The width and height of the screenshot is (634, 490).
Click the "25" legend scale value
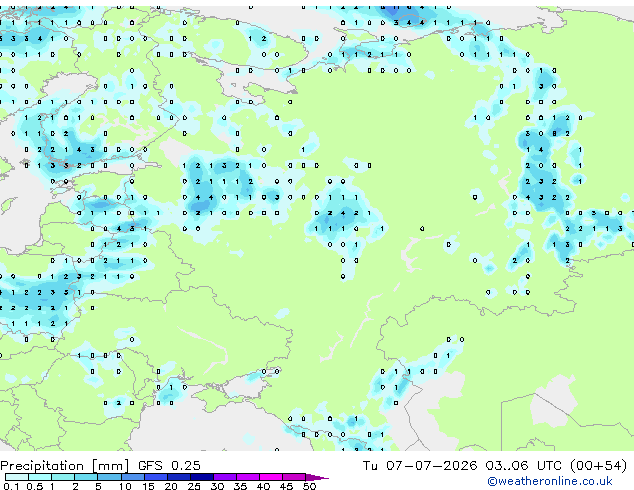point(194,486)
